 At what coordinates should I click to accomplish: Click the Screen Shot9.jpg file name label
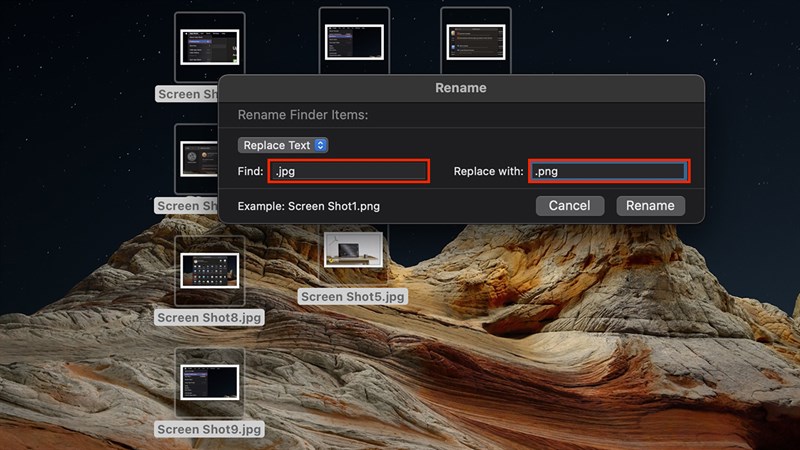209,429
